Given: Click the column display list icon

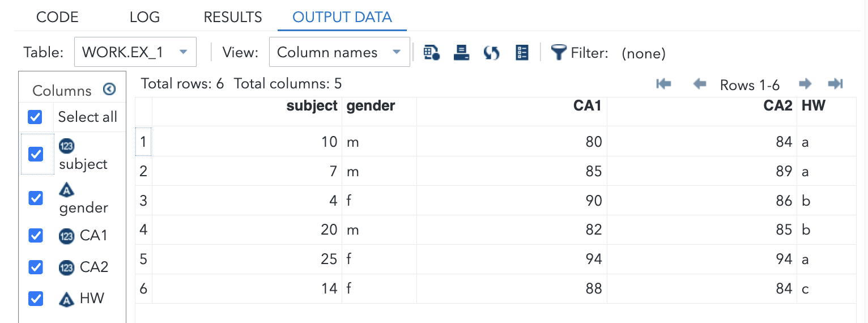Looking at the screenshot, I should click(x=522, y=53).
